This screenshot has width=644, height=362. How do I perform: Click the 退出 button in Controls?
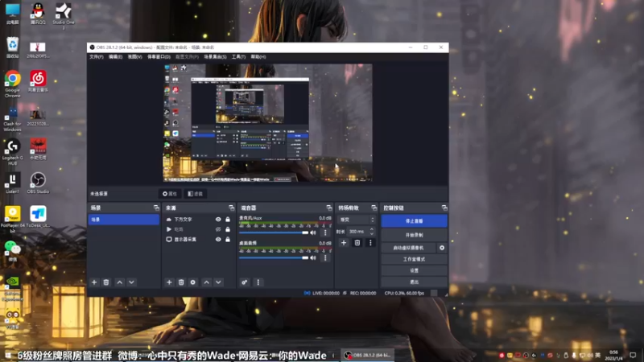[x=414, y=282]
